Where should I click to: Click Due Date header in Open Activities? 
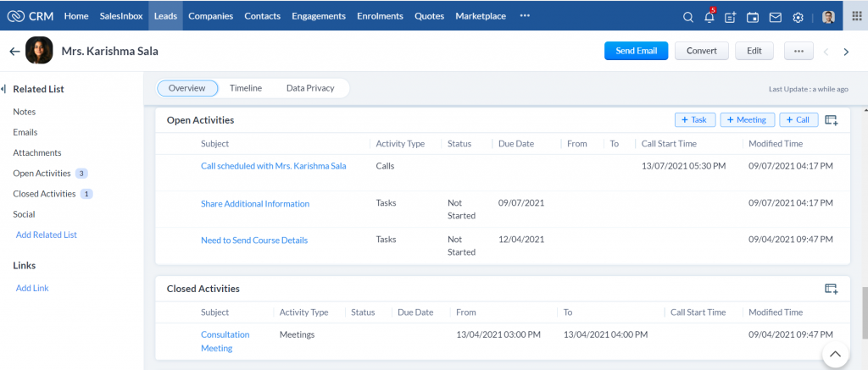[x=516, y=144]
